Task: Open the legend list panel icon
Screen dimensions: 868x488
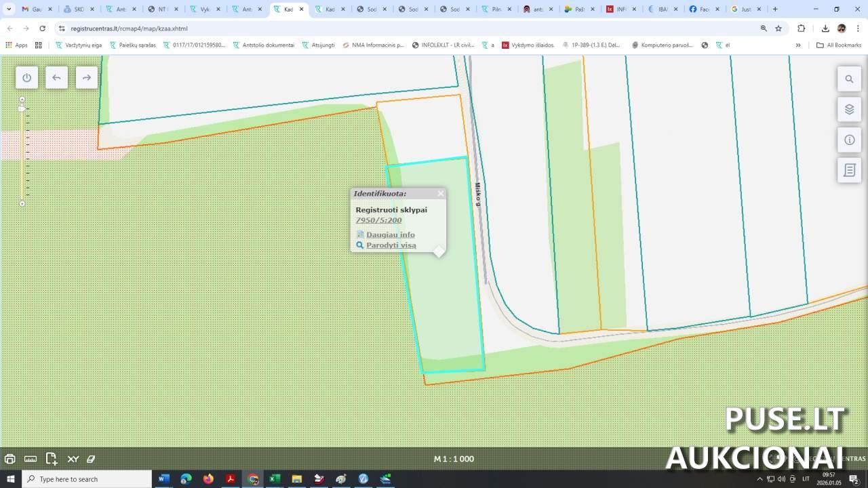Action: pyautogui.click(x=849, y=171)
